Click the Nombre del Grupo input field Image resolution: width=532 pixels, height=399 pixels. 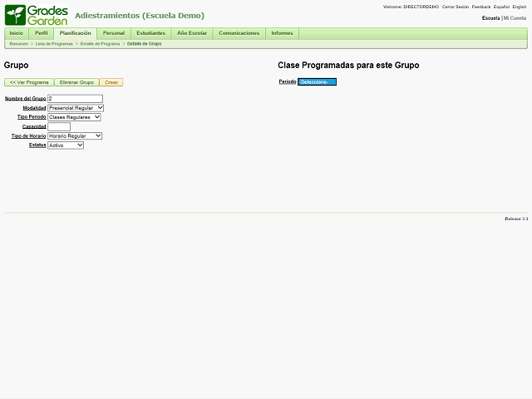[x=75, y=98]
